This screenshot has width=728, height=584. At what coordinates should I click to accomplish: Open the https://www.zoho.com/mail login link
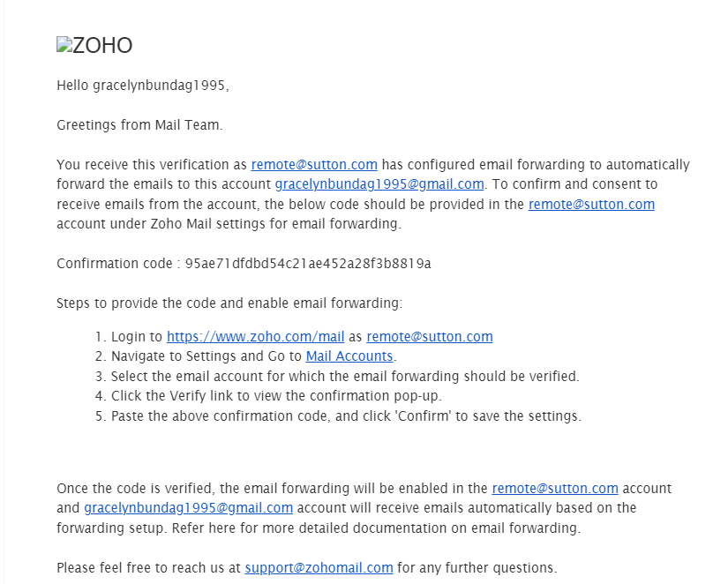click(x=255, y=337)
